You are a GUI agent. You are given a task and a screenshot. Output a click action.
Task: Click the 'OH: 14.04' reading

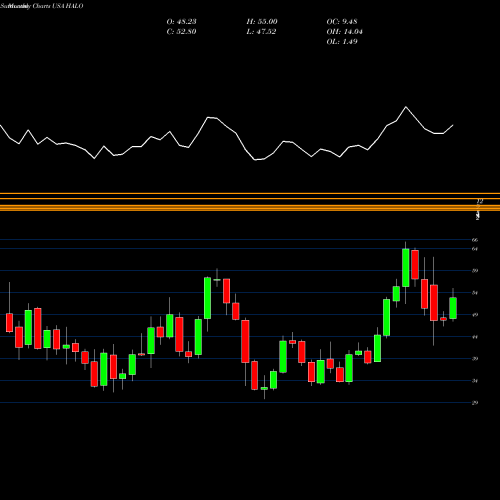(344, 32)
